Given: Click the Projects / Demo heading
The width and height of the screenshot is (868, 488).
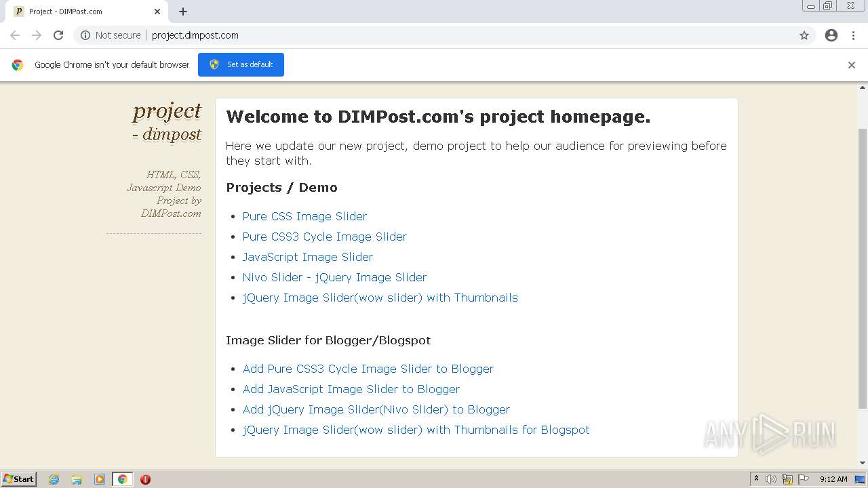Looking at the screenshot, I should point(281,188).
